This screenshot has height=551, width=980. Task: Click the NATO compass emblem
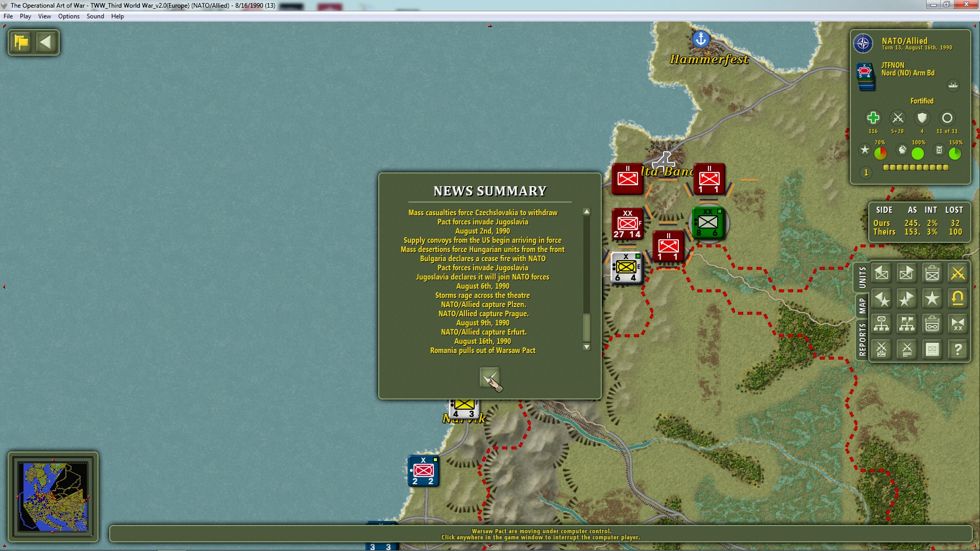coord(863,43)
